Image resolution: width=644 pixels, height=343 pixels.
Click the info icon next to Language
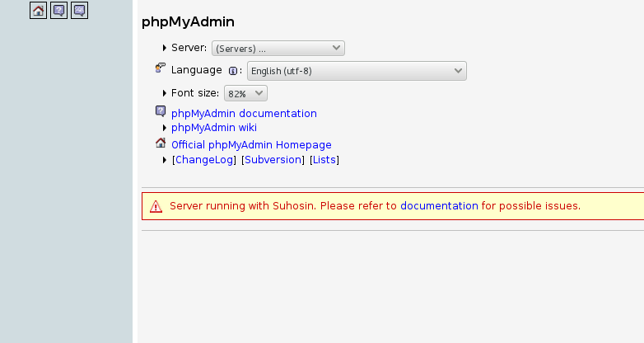(233, 71)
